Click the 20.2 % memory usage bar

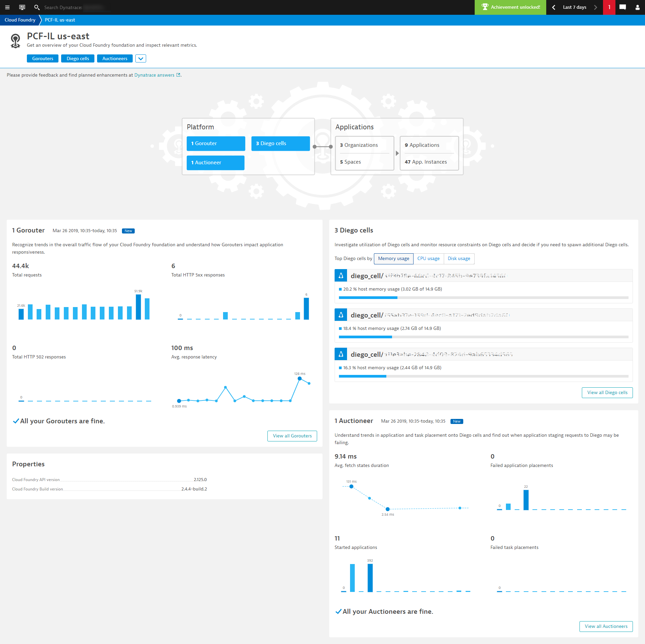484,298
